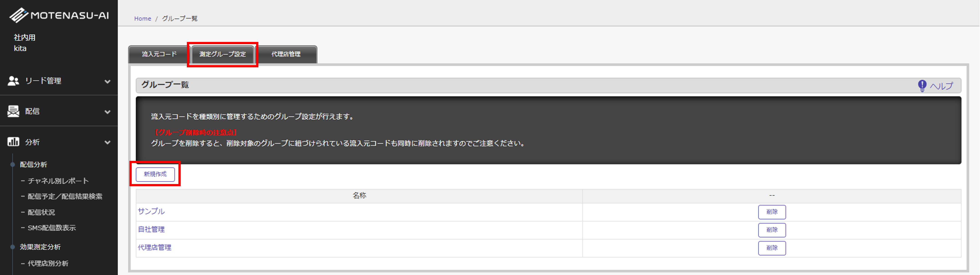Expand the リード管理 chevron
The image size is (980, 275).
pyautogui.click(x=108, y=81)
